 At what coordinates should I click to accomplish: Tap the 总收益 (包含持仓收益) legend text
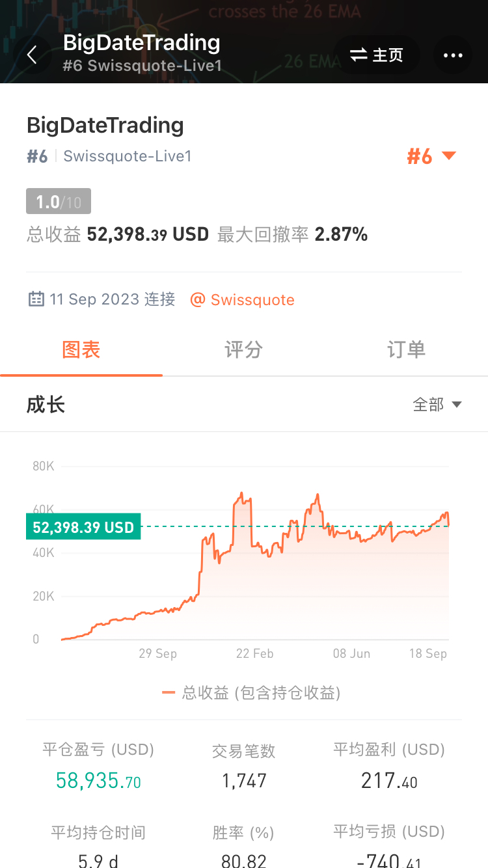click(x=261, y=693)
